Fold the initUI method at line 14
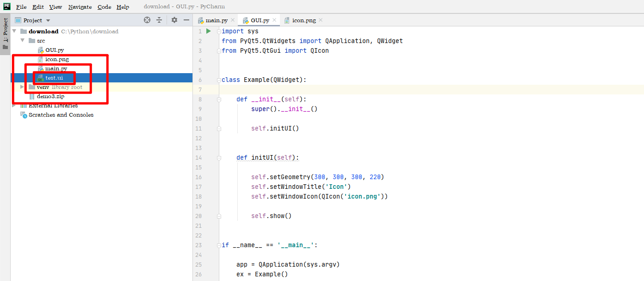This screenshot has height=281, width=644. click(x=219, y=157)
